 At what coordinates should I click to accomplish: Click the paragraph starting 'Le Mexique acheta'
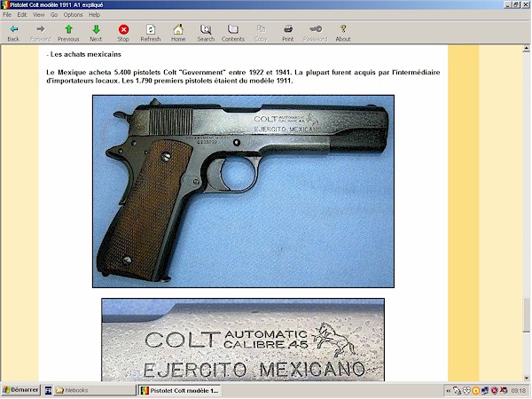(x=243, y=76)
